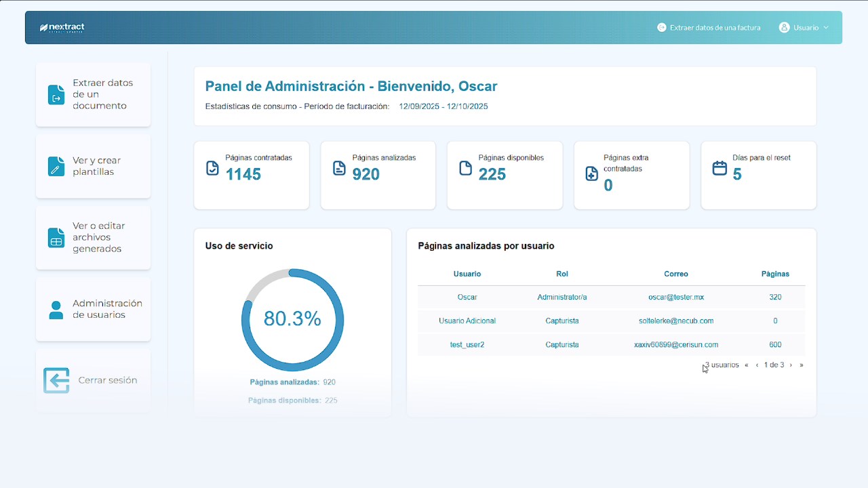Jump to last page of users table
This screenshot has height=488, width=868.
coord(802,365)
